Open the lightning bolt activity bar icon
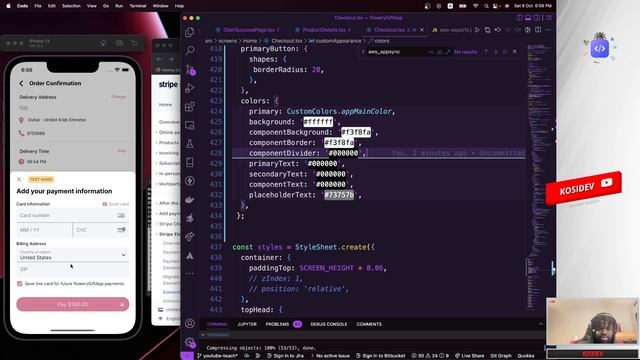The image size is (640, 360). 190,181
